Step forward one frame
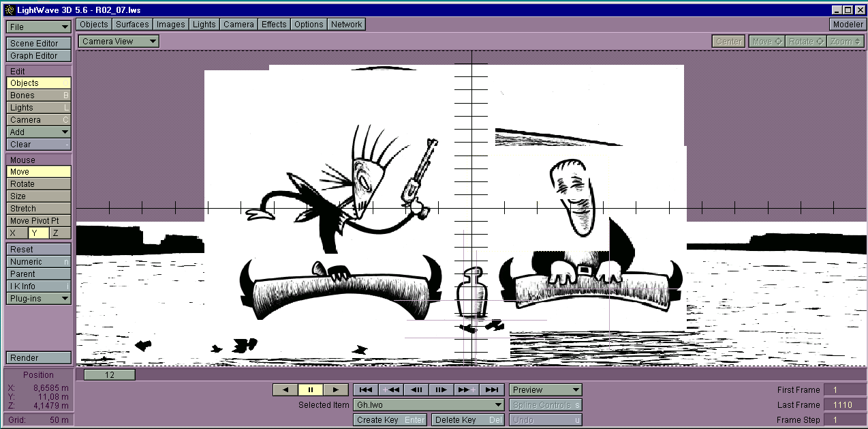Image resolution: width=868 pixels, height=429 pixels. click(441, 389)
